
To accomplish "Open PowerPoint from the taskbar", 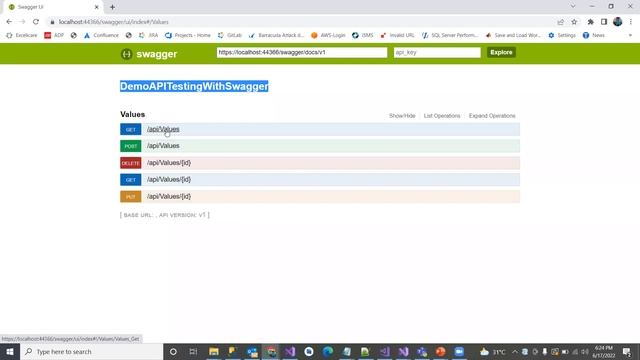I will point(440,351).
